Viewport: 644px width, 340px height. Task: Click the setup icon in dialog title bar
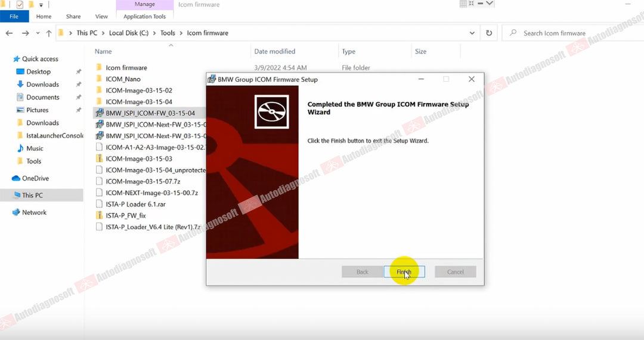pyautogui.click(x=212, y=79)
